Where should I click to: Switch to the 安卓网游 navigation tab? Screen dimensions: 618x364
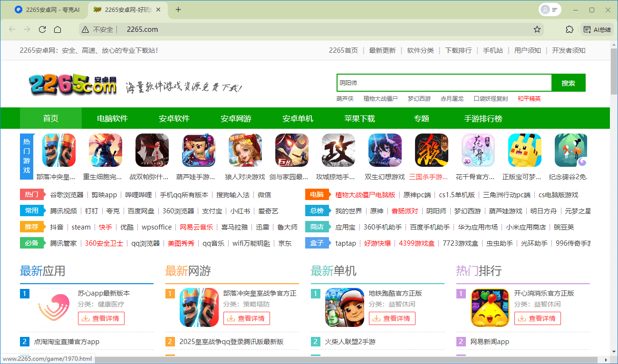tap(236, 118)
